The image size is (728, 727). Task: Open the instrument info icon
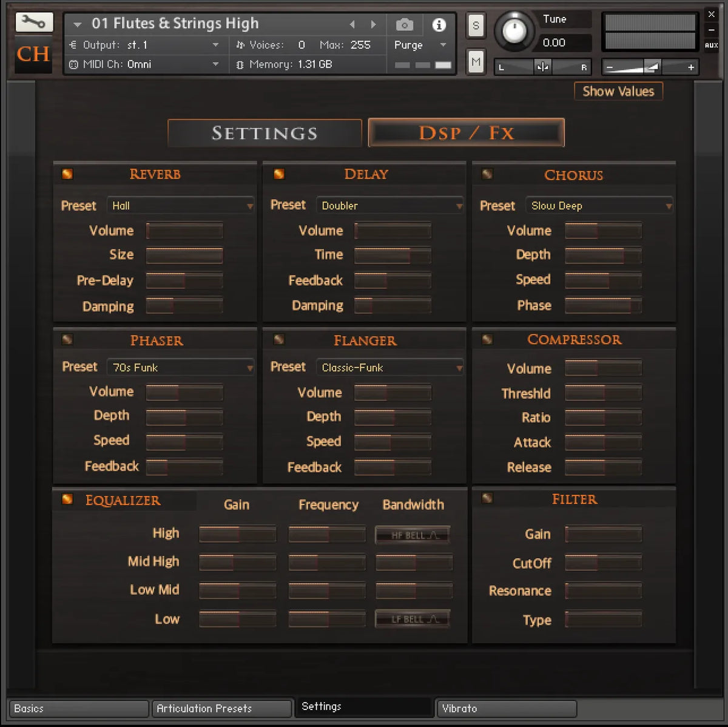439,25
